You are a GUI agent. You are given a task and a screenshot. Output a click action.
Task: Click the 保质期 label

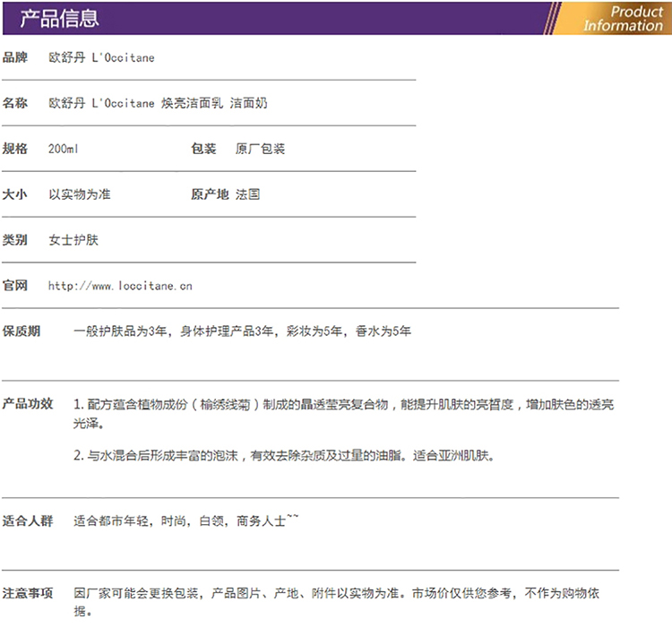(22, 331)
